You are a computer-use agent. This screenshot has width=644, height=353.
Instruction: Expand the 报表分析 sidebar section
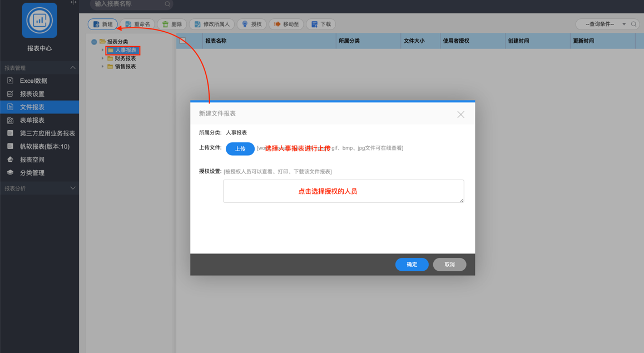click(72, 188)
